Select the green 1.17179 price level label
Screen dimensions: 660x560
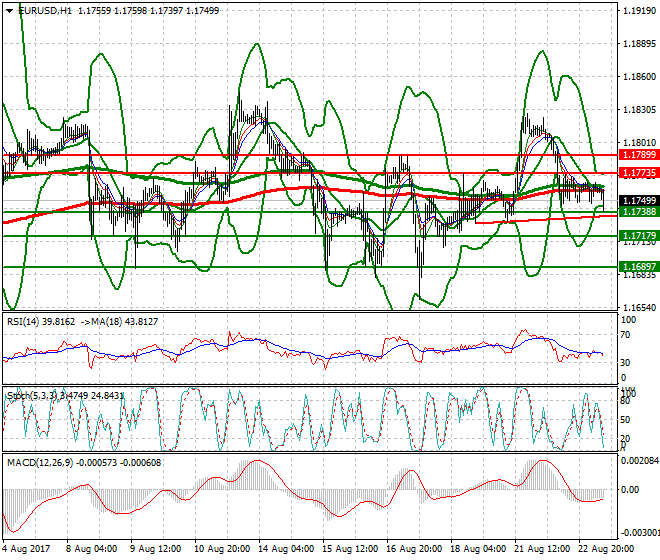click(639, 235)
